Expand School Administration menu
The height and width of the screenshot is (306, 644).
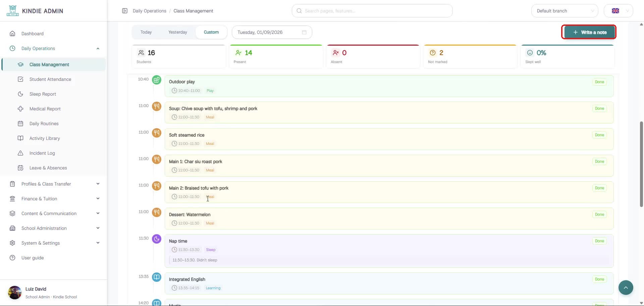click(54, 228)
